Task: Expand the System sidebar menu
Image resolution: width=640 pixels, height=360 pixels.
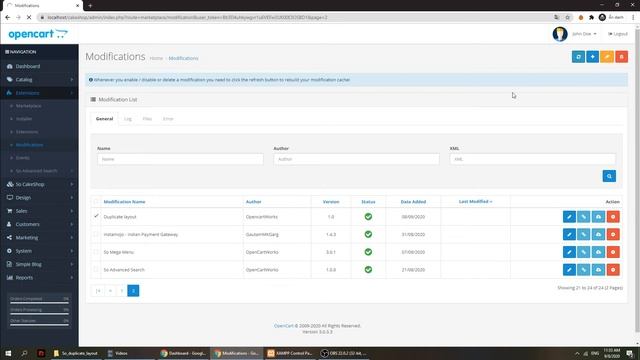Action: click(x=39, y=251)
